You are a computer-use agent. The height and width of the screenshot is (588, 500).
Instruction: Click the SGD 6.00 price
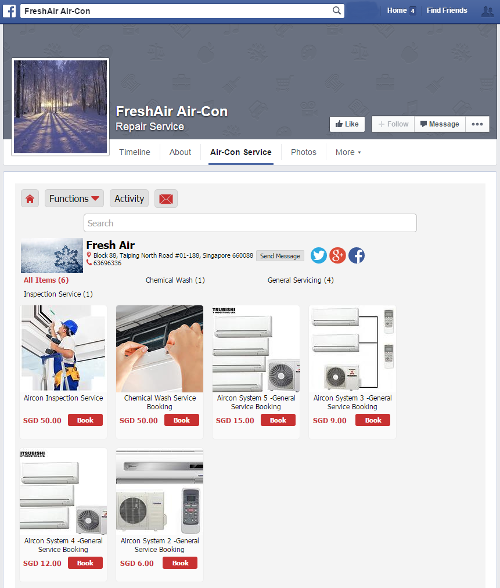click(137, 563)
